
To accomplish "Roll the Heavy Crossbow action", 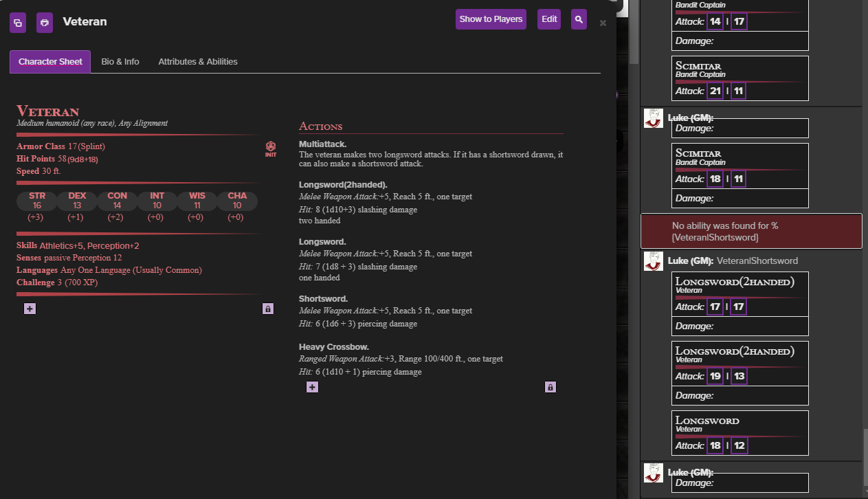I will 334,347.
